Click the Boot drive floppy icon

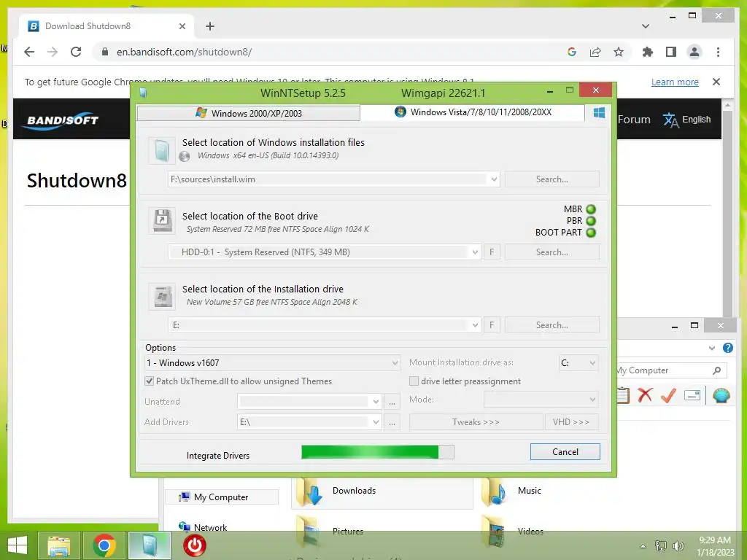tap(161, 220)
